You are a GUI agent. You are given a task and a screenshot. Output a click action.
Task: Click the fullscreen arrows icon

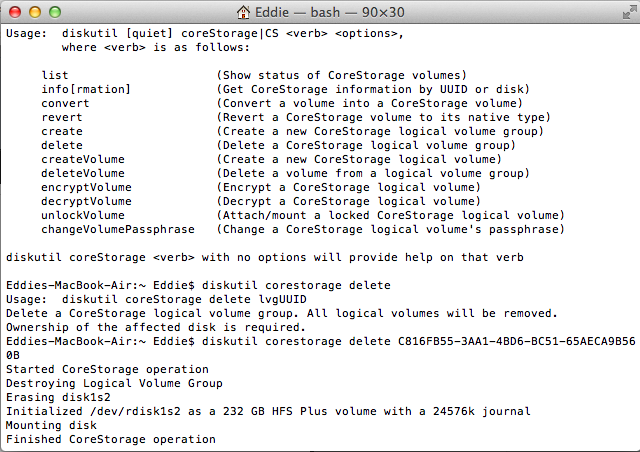(x=629, y=13)
